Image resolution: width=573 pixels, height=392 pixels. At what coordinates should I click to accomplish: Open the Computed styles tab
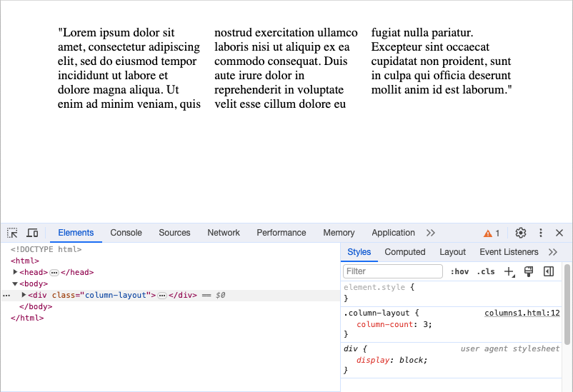click(x=404, y=252)
